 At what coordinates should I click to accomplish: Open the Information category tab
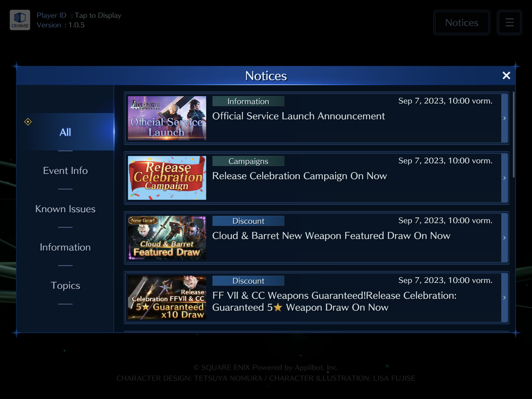65,247
